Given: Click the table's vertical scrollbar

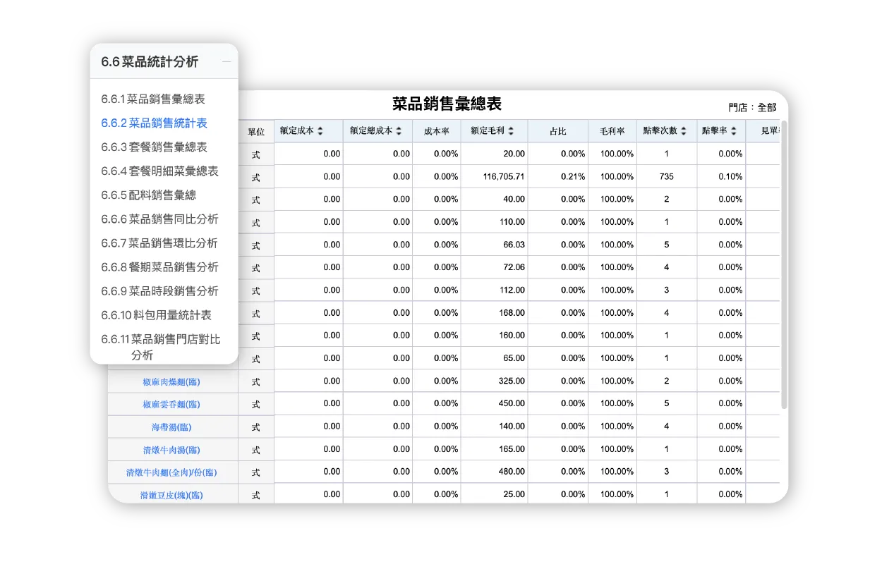Looking at the screenshot, I should tap(784, 264).
